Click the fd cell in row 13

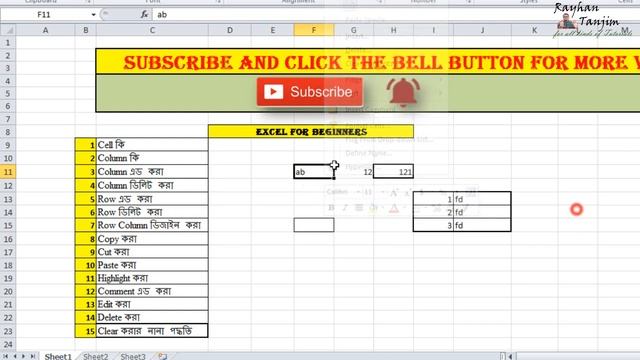482,199
